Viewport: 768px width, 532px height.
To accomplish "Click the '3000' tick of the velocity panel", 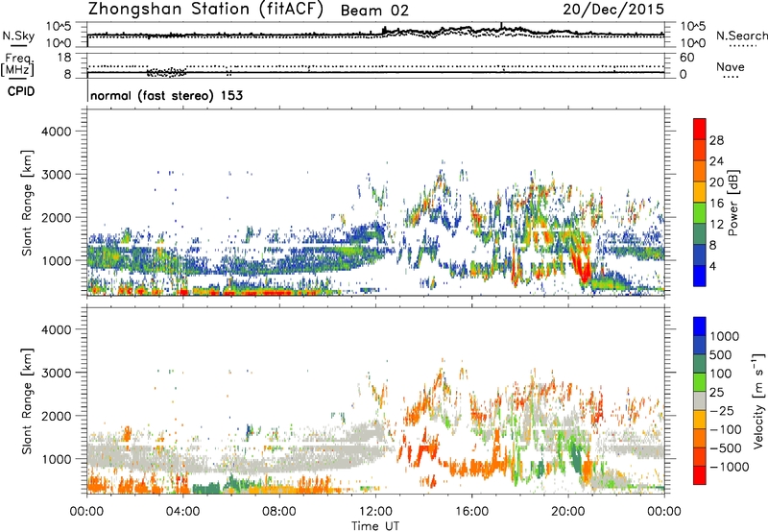I will pos(56,373).
